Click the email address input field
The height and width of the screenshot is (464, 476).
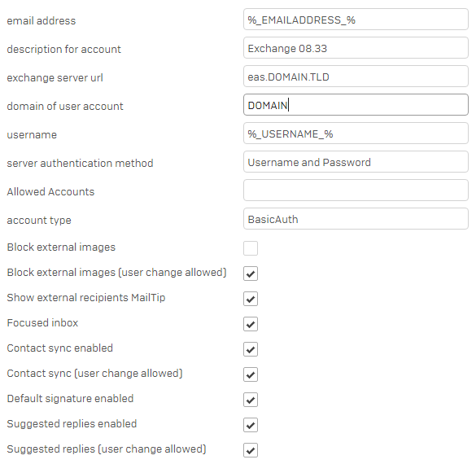pos(356,20)
